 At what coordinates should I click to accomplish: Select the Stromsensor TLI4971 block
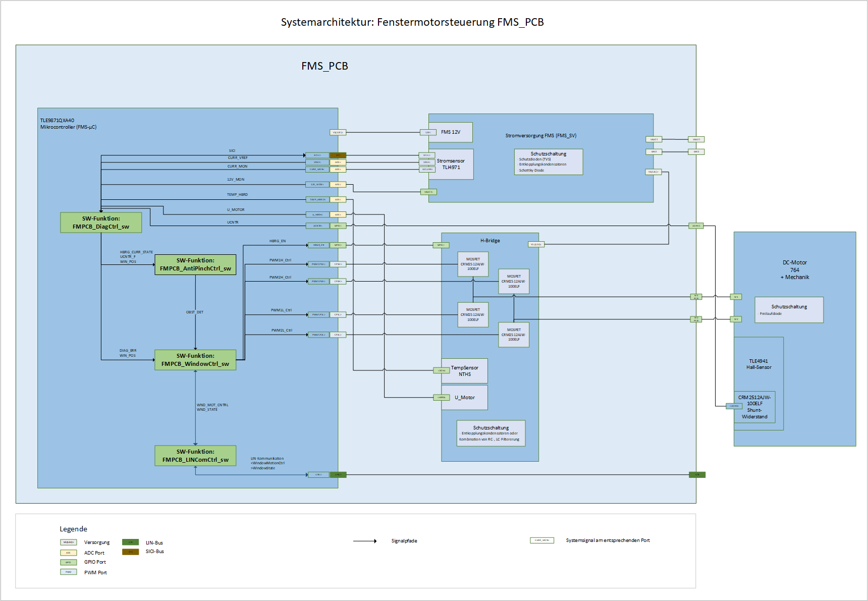(x=451, y=164)
